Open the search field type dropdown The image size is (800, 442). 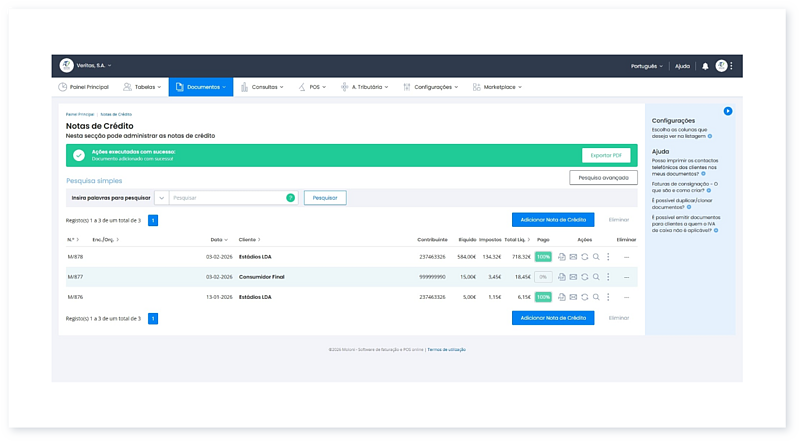point(161,198)
